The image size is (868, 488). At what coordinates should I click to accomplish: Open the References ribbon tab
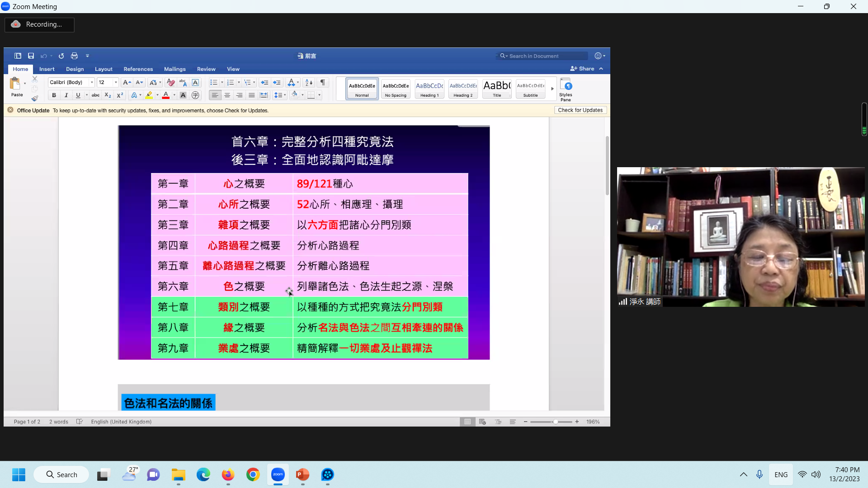(138, 69)
